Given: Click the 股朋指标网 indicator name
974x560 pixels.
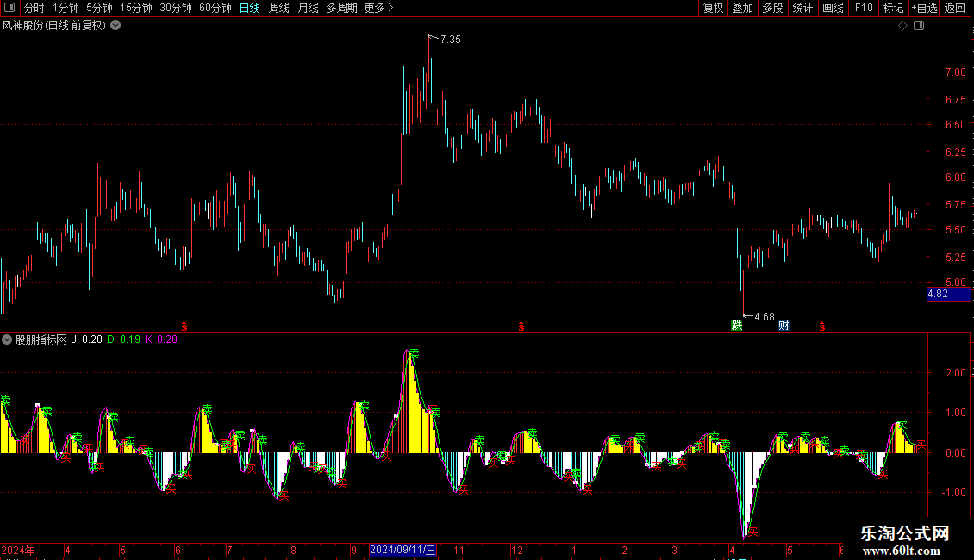Looking at the screenshot, I should pyautogui.click(x=41, y=339).
